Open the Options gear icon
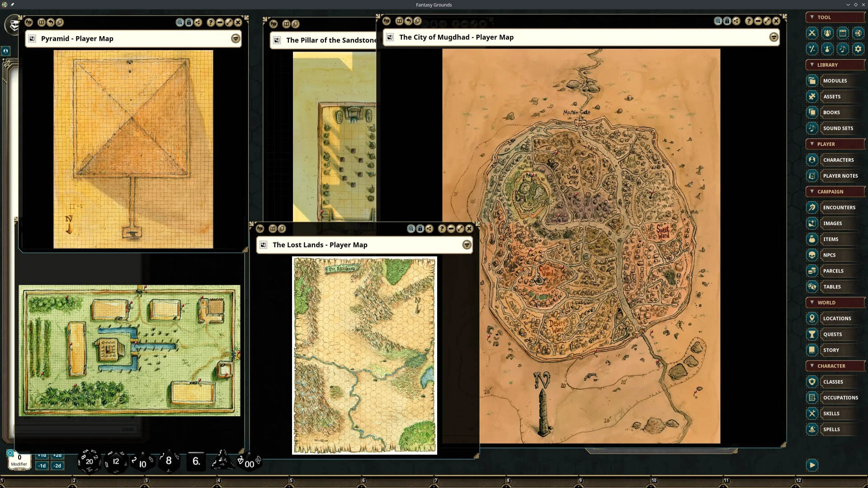The height and width of the screenshot is (488, 868). tap(858, 49)
